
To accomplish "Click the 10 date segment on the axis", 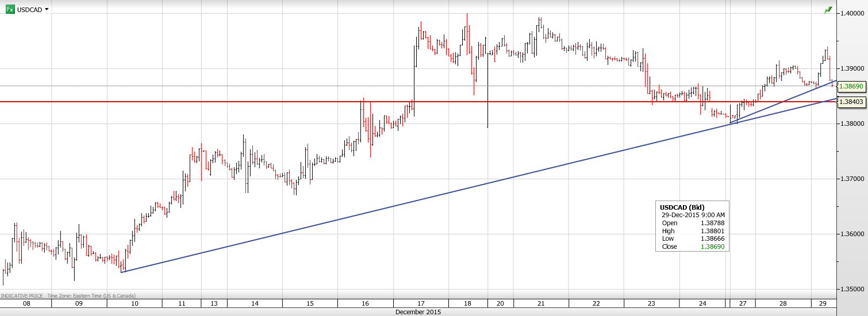I will 135,303.
